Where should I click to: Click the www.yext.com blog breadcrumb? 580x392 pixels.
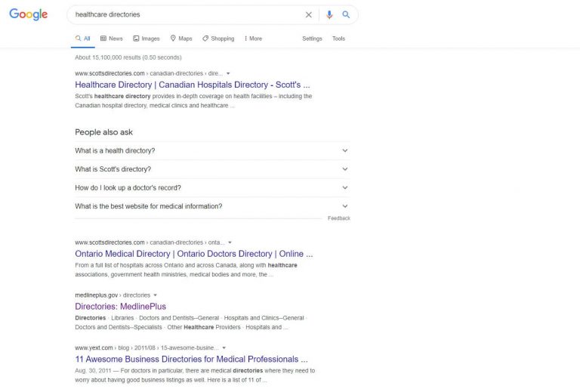[147, 347]
